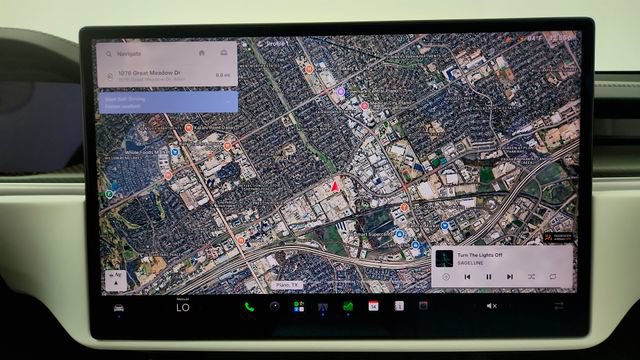Open Profile selector at top of map
The width and height of the screenshot is (640, 360).
[x=274, y=43]
